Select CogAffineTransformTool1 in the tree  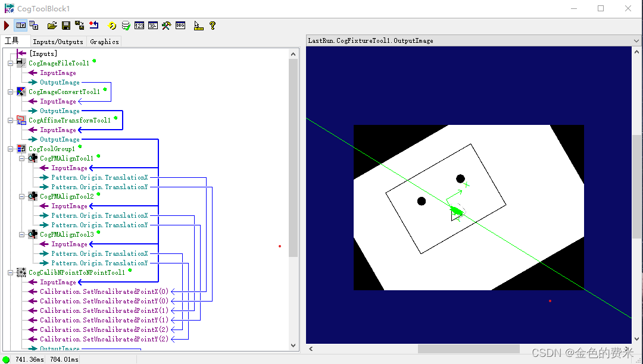pos(70,120)
